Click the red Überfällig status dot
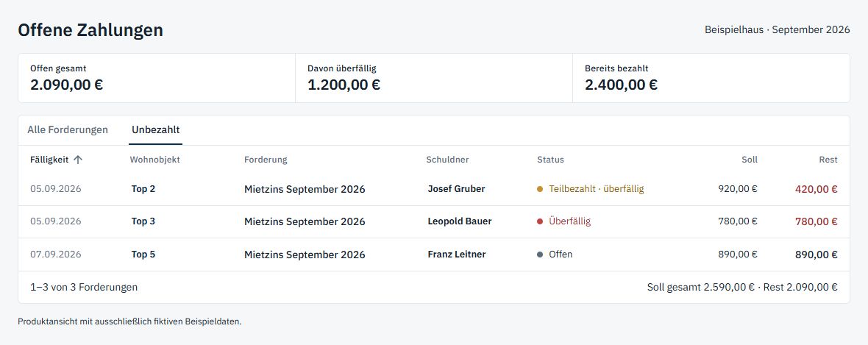 coord(540,221)
